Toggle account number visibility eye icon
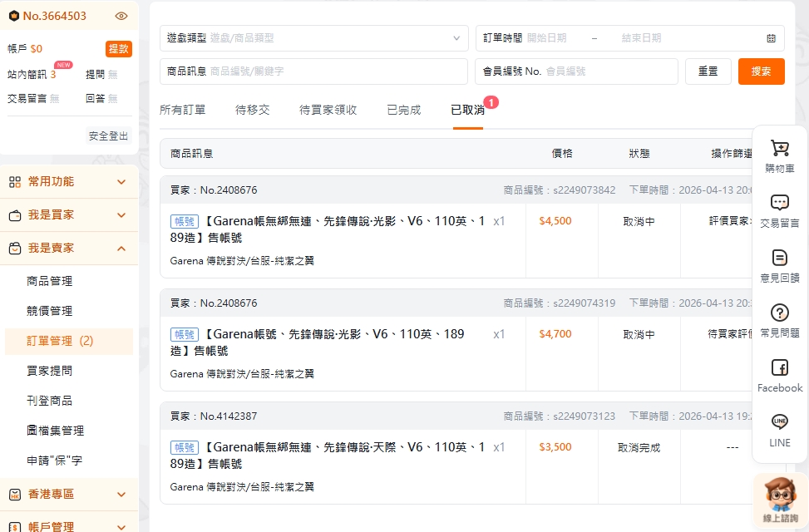Viewport: 809px width, 532px height. tap(121, 16)
